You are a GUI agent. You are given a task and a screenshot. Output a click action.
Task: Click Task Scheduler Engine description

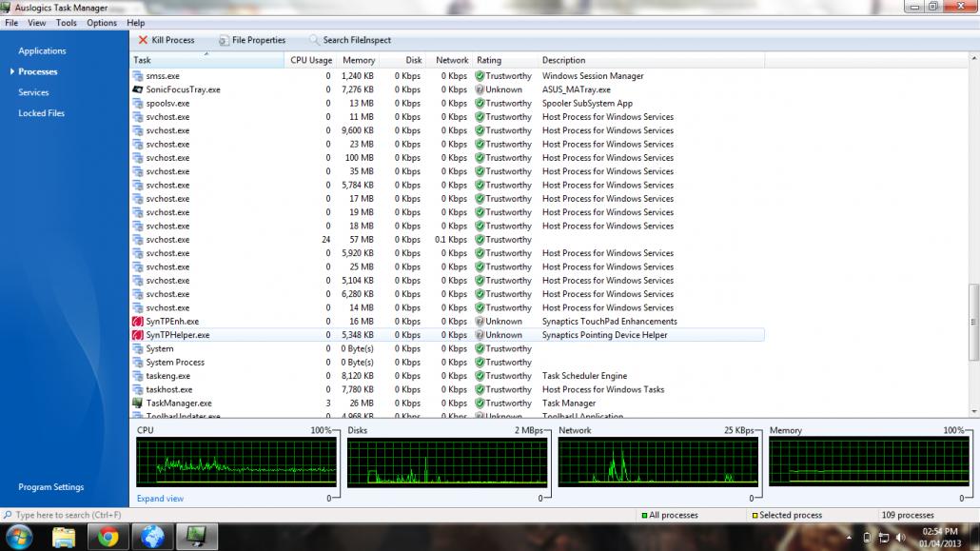pyautogui.click(x=584, y=376)
